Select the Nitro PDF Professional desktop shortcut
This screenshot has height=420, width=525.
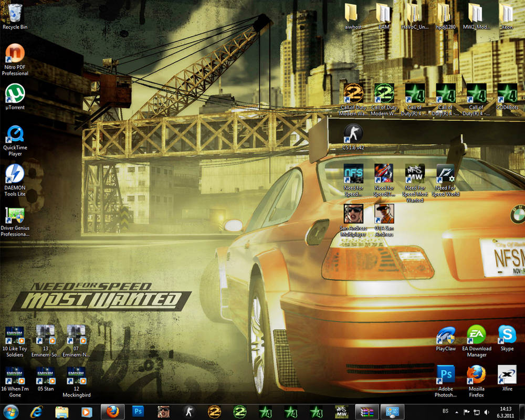(x=15, y=54)
